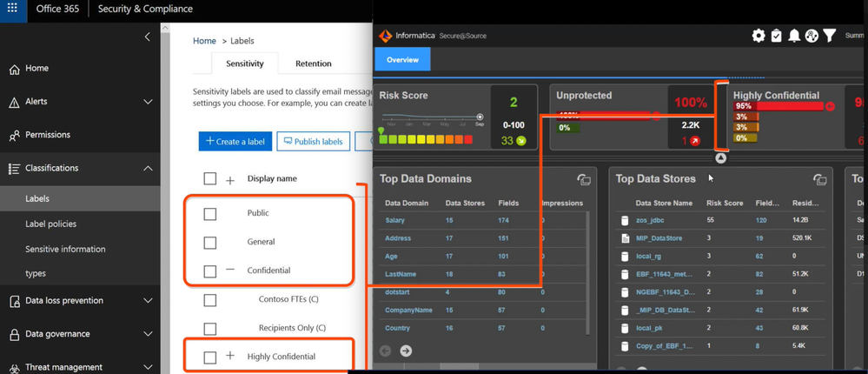This screenshot has height=374, width=868.
Task: Click the Data loss prevention lock-page icon
Action: [x=15, y=301]
